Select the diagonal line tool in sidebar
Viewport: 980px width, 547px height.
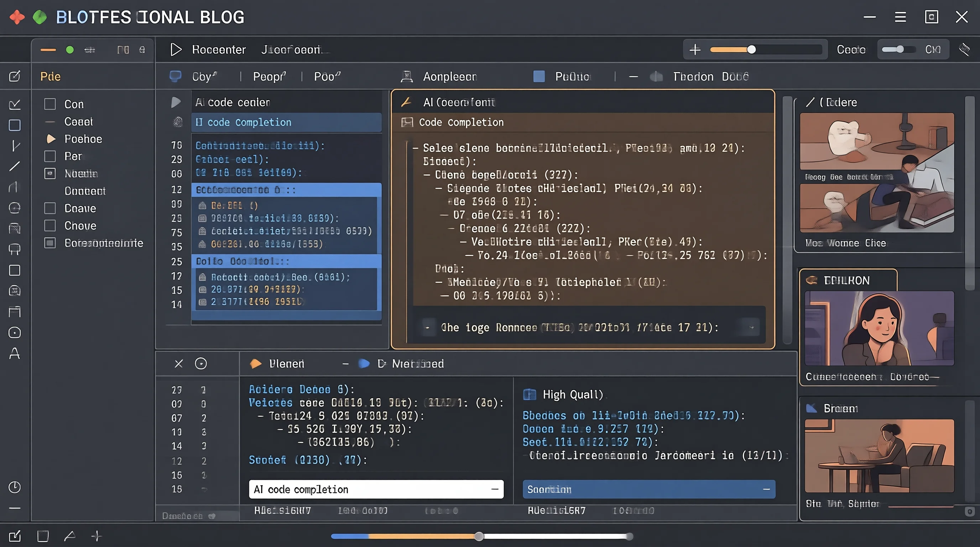point(15,166)
